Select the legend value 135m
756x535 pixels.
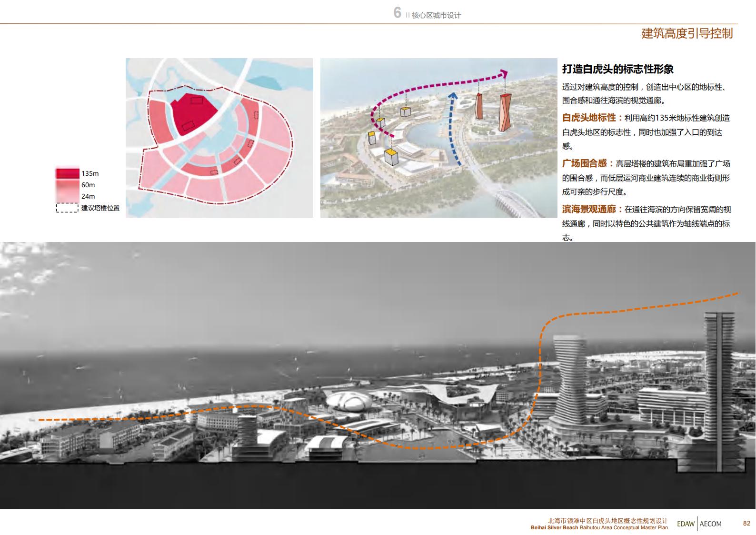[90, 173]
